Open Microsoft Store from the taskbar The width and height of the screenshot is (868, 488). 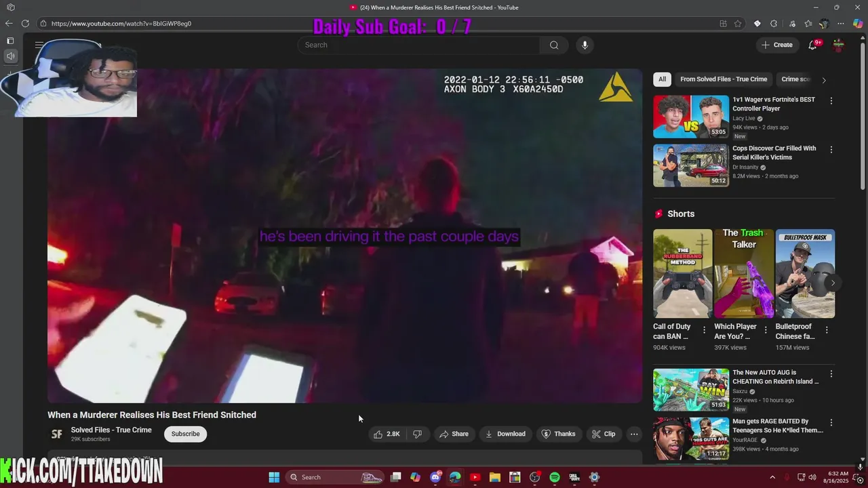pos(515,477)
